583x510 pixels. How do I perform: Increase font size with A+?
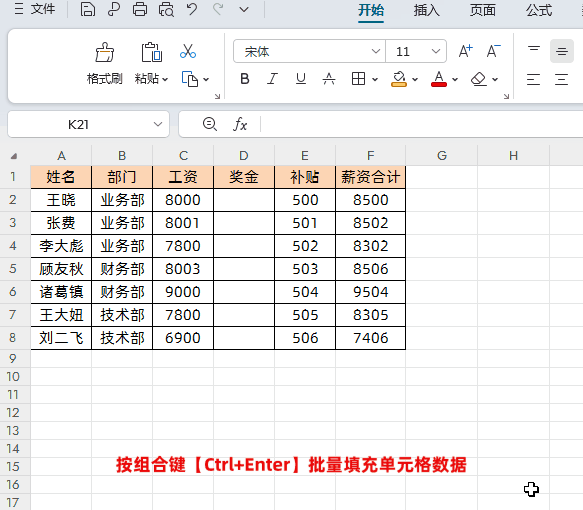[465, 51]
